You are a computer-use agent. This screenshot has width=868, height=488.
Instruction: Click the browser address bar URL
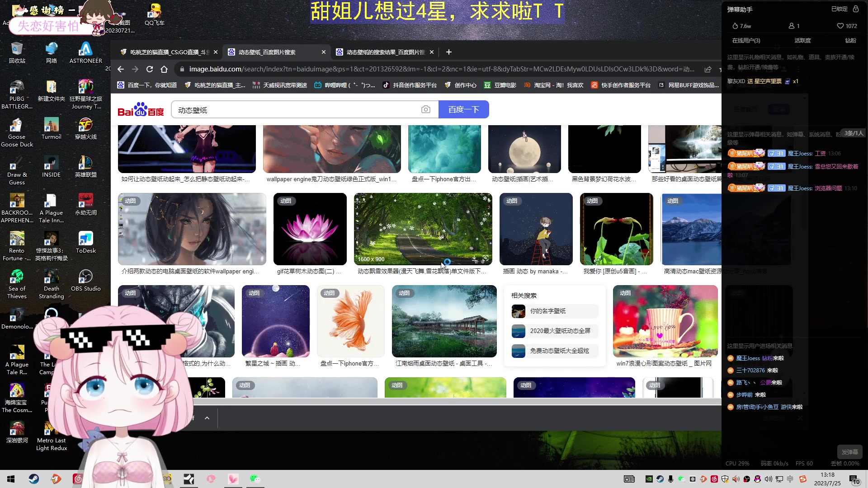click(x=442, y=69)
